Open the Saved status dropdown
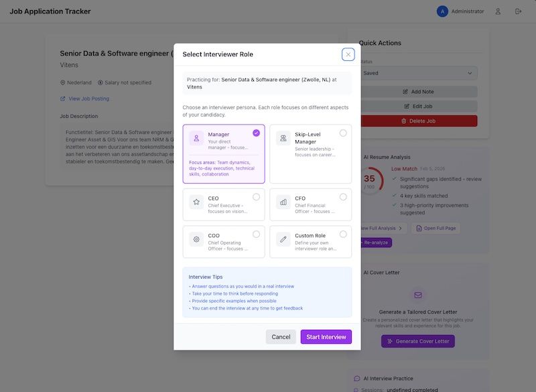Screen dimensions: 536x392 (419, 73)
